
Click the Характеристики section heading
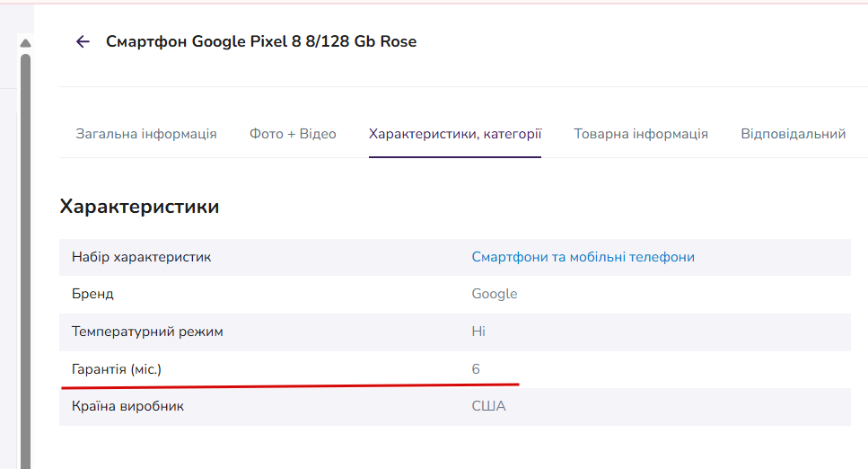pyautogui.click(x=139, y=207)
